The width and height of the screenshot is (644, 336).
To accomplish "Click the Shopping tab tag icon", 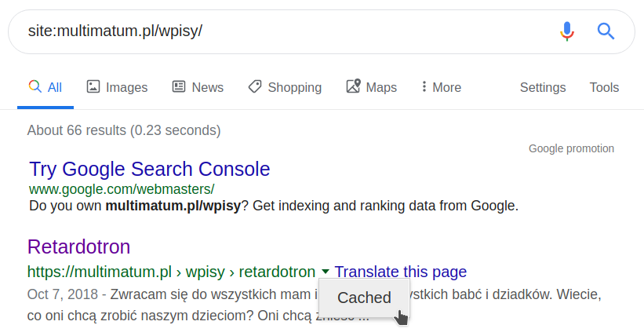I will pos(255,87).
